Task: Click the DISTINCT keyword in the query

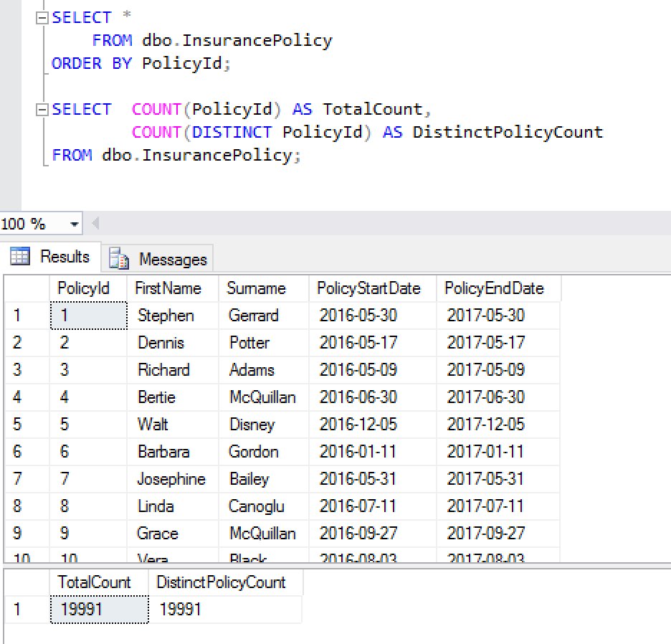Action: pyautogui.click(x=232, y=132)
